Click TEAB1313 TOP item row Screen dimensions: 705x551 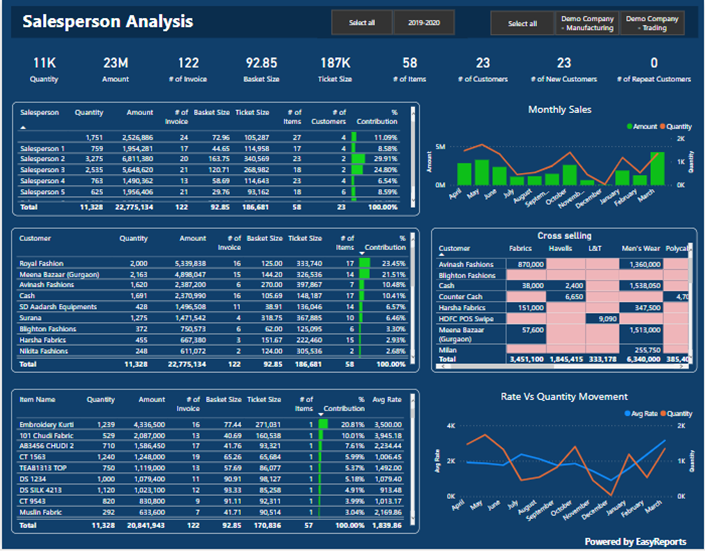click(x=210, y=468)
